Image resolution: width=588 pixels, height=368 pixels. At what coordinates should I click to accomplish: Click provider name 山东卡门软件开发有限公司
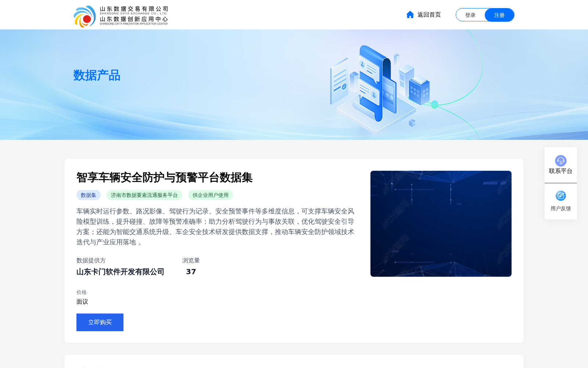click(x=121, y=272)
